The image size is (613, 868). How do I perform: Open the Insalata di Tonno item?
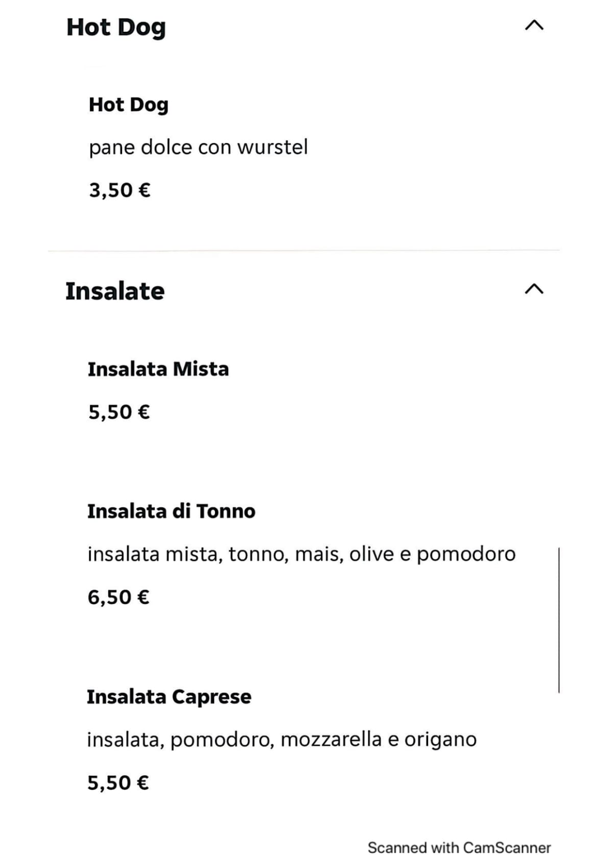pos(172,510)
